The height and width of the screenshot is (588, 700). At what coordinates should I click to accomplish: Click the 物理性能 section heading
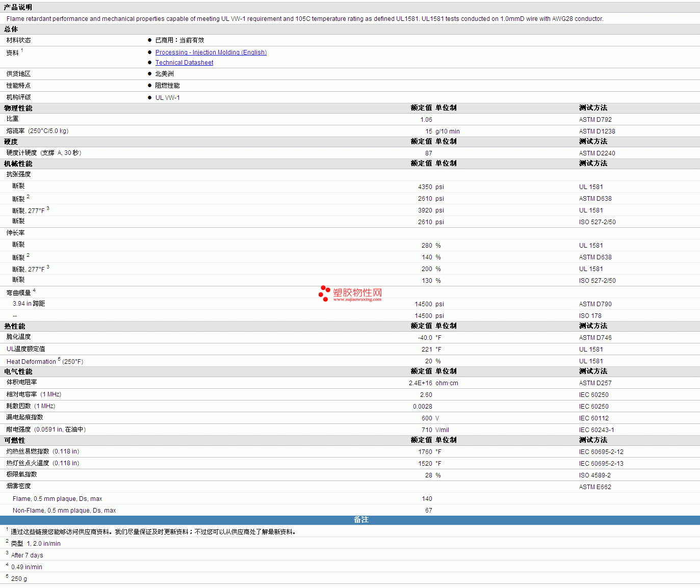[18, 108]
